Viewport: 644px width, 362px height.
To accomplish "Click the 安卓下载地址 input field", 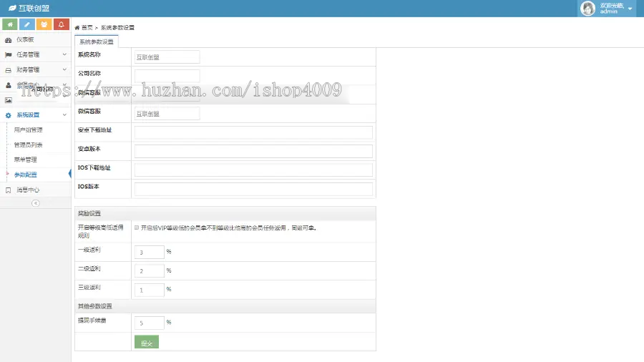I will click(253, 132).
